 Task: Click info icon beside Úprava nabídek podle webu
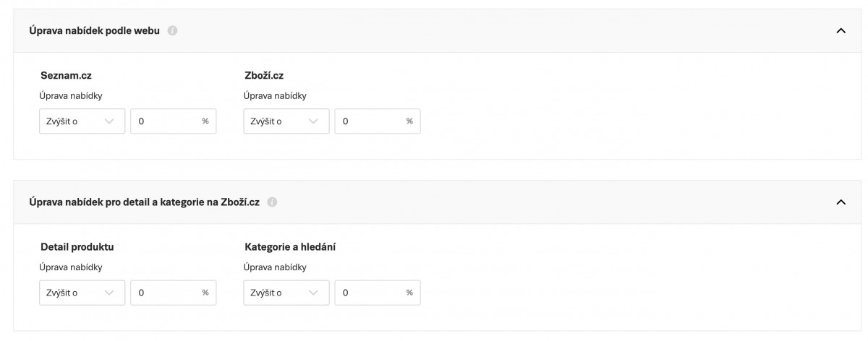click(x=172, y=30)
